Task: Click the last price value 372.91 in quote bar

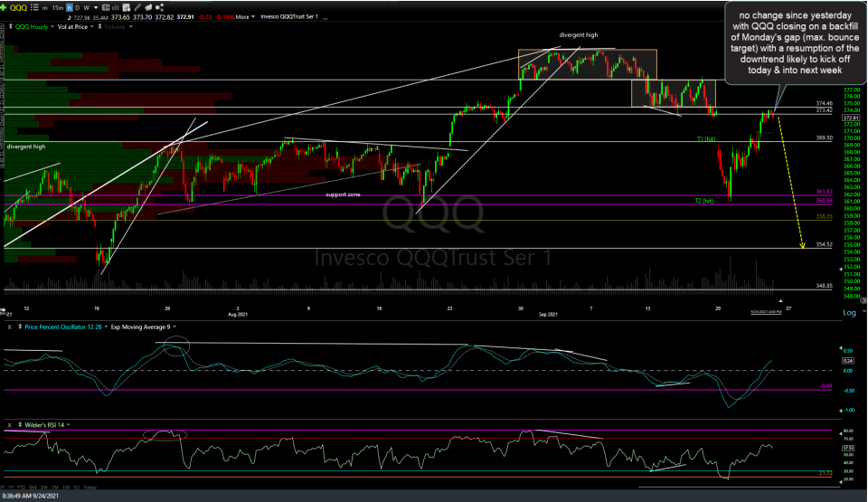Action: [185, 16]
